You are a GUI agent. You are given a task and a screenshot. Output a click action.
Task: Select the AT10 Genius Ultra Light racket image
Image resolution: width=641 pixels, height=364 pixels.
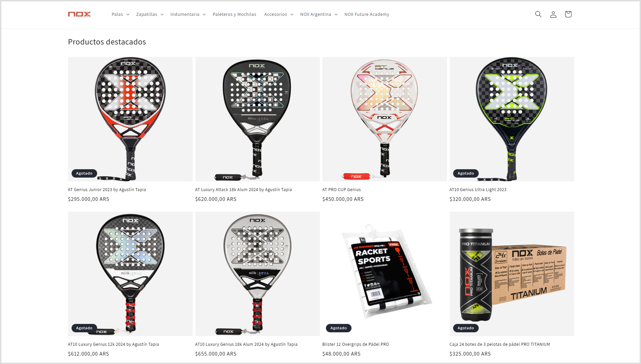pos(512,119)
